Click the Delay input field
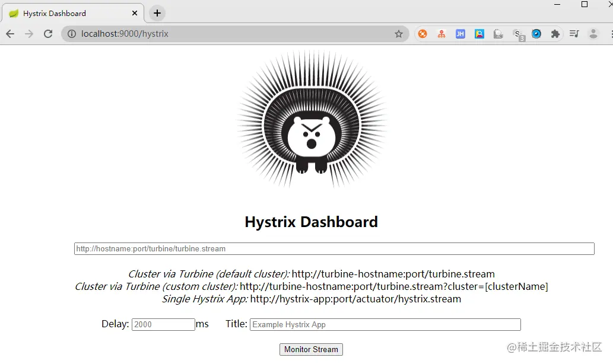 click(x=163, y=324)
